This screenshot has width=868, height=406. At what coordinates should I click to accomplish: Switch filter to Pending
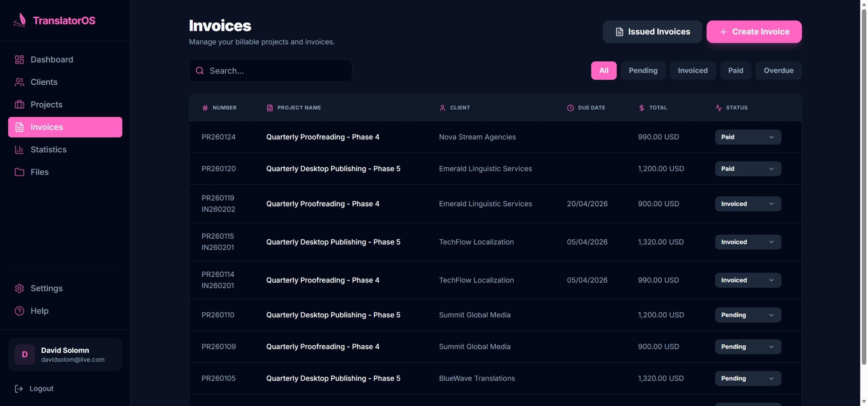pos(643,70)
